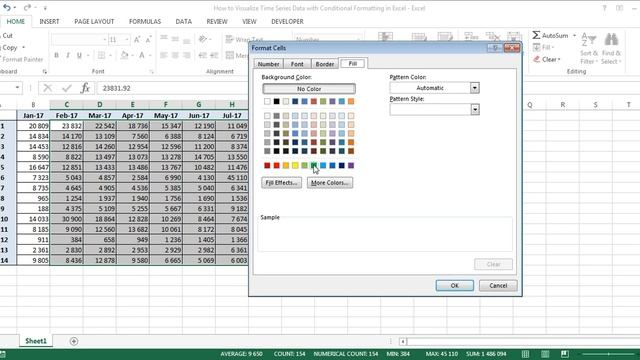640x360 pixels.
Task: Select the column C header
Action: pos(67,104)
